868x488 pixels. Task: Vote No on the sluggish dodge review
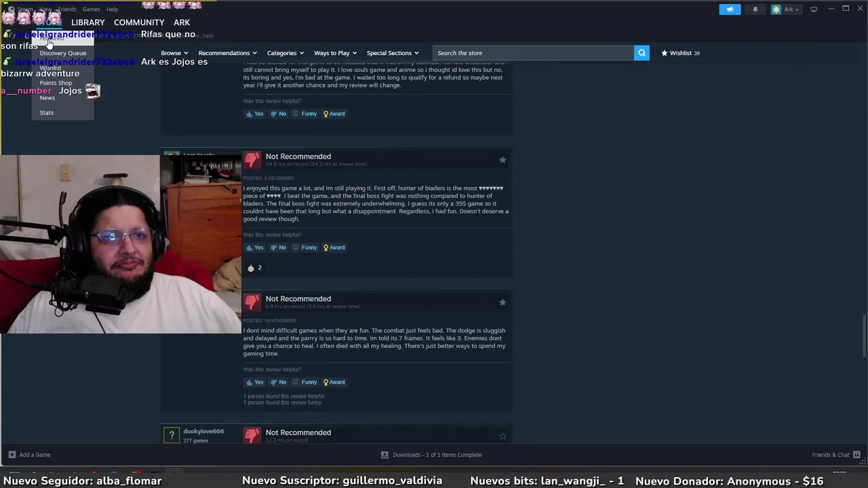[278, 382]
